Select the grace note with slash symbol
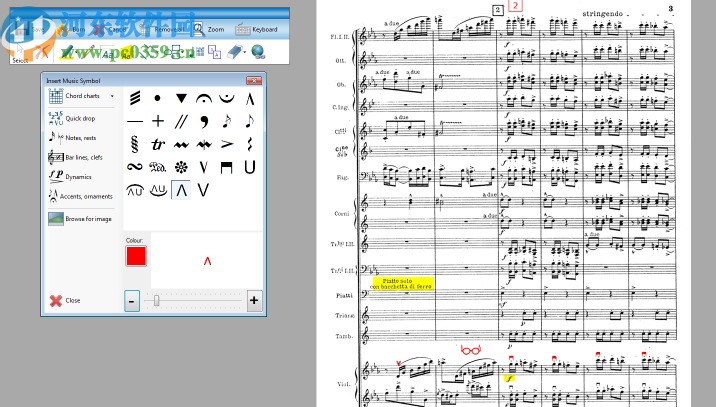This screenshot has width=716, height=407. click(226, 121)
